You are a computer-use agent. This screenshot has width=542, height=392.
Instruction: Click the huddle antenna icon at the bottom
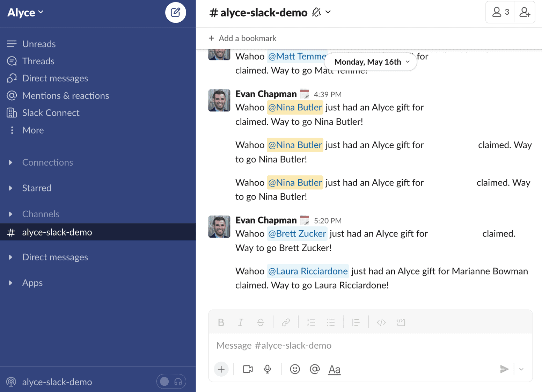[x=11, y=382]
